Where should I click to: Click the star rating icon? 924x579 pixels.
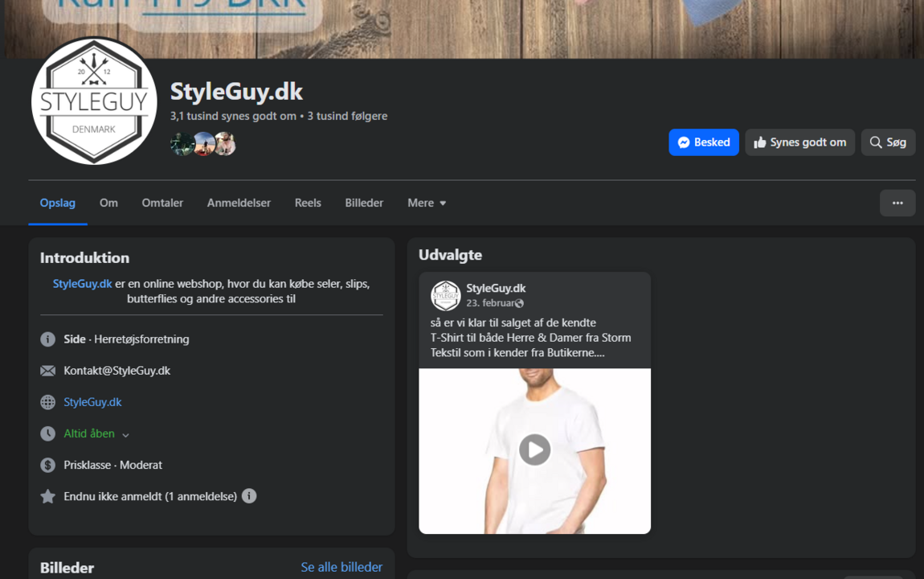[x=48, y=496]
